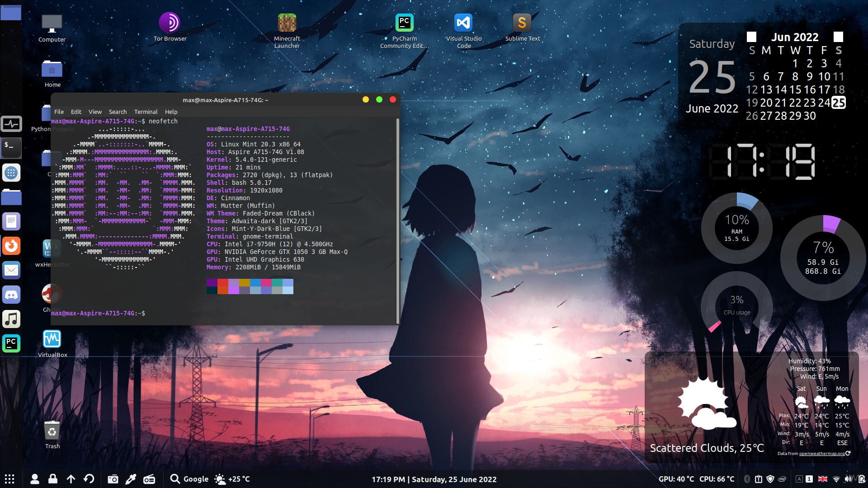Viewport: 868px width, 488px height.
Task: Go to previous month in calendar widget
Action: pos(751,37)
